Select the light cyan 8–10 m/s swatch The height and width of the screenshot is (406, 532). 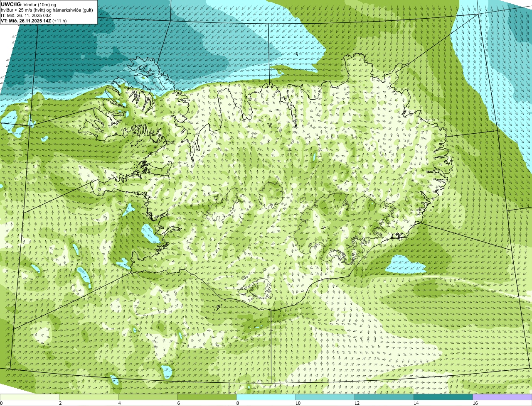pyautogui.click(x=266, y=397)
